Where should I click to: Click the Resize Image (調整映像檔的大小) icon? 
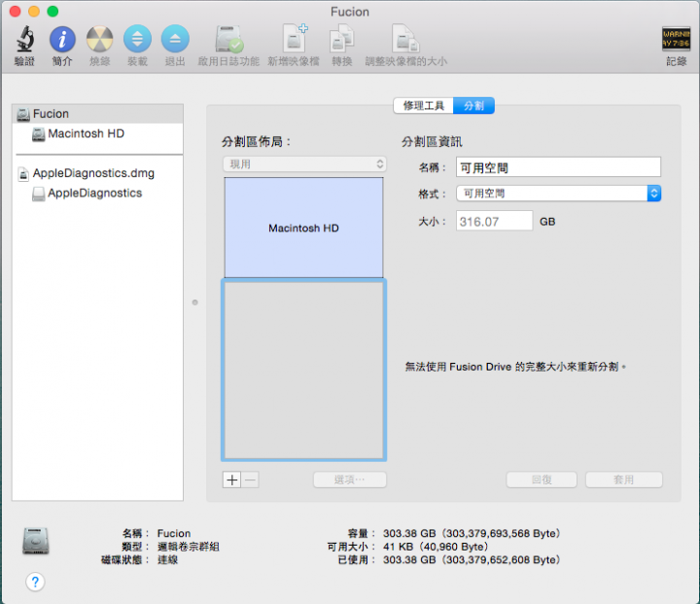pos(405,39)
